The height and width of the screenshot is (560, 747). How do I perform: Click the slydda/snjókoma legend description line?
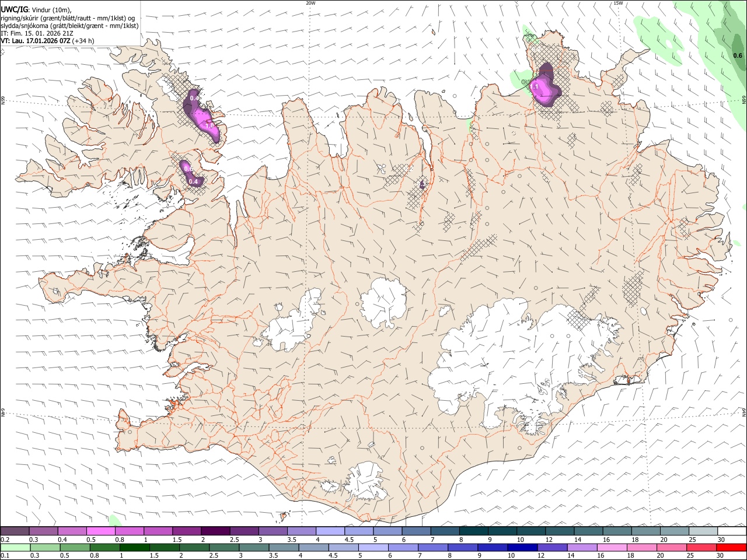(x=70, y=26)
